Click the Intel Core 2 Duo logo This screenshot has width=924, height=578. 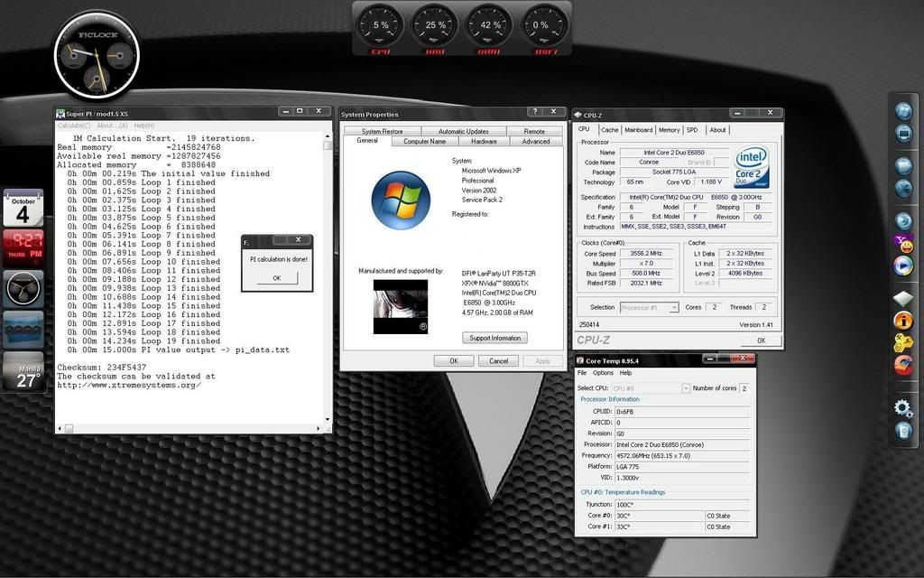pyautogui.click(x=752, y=167)
